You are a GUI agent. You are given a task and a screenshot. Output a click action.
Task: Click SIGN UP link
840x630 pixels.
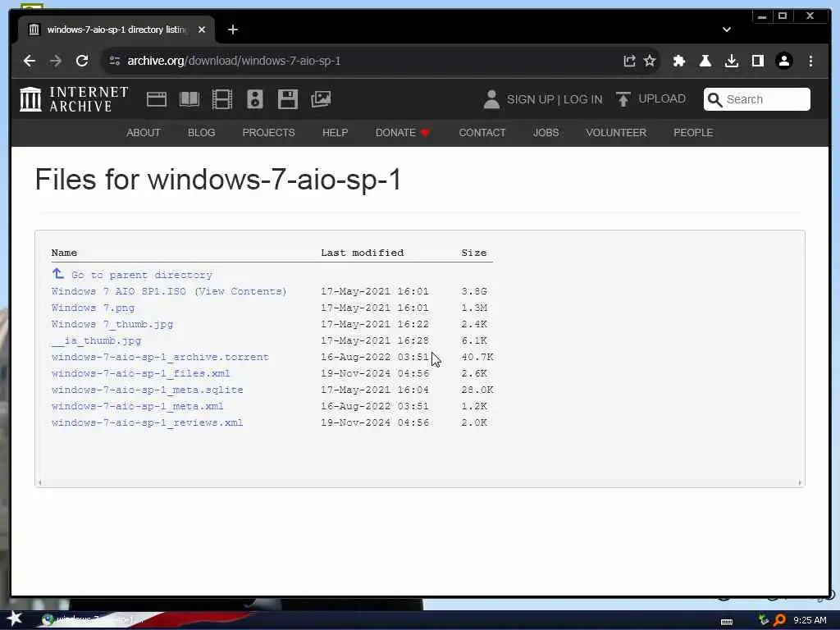tap(531, 99)
